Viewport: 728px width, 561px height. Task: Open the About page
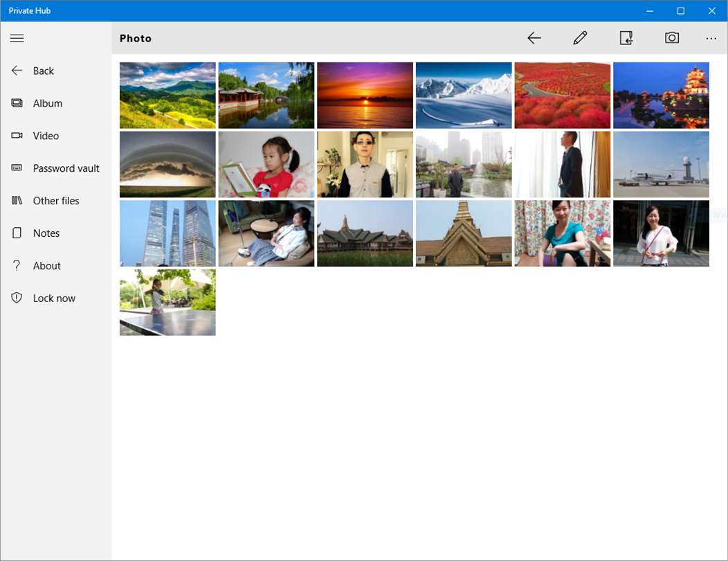(47, 266)
